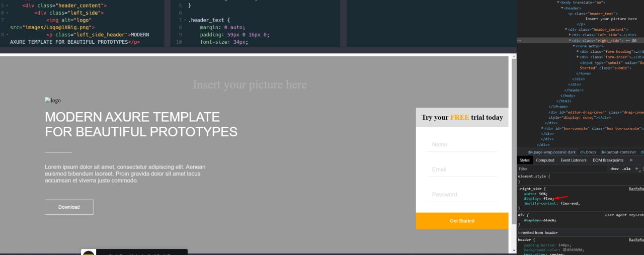Expand the form-heading div node
The image size is (644, 255).
(x=578, y=51)
